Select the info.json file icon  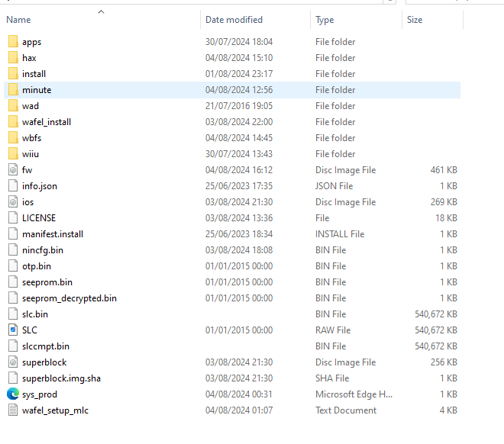(13, 186)
